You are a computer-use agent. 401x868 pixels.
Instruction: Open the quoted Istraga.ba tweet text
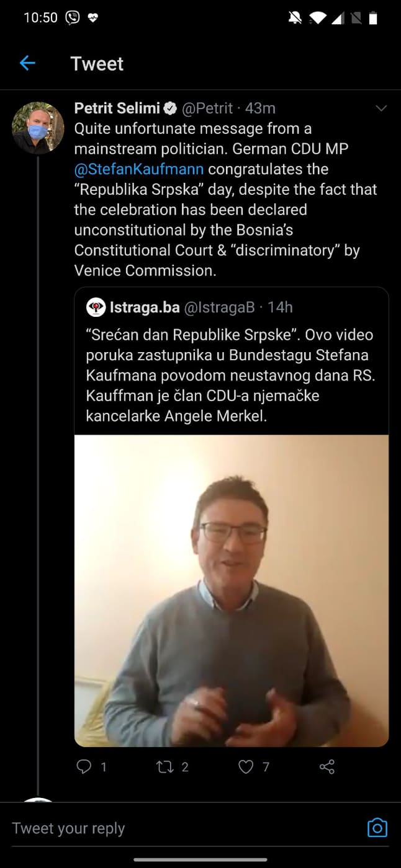pos(230,375)
